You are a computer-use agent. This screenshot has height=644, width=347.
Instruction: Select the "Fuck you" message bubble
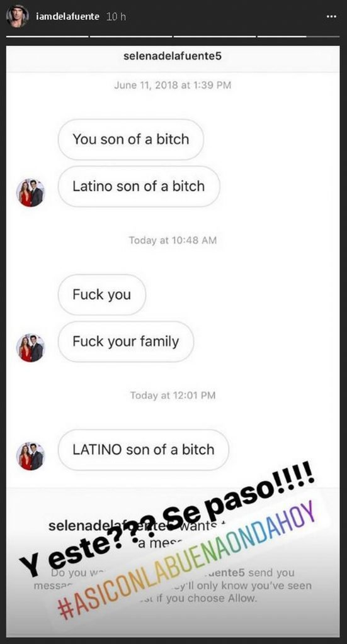pyautogui.click(x=101, y=295)
